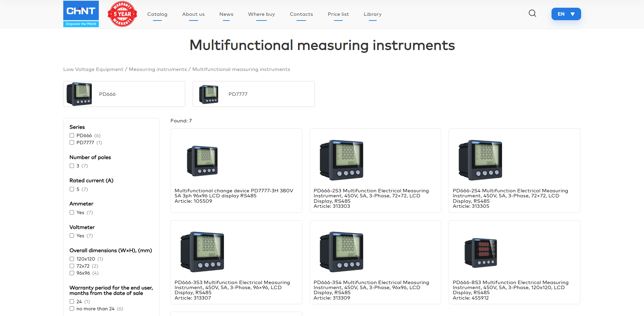644x316 pixels.
Task: Open the Library menu item
Action: 373,14
